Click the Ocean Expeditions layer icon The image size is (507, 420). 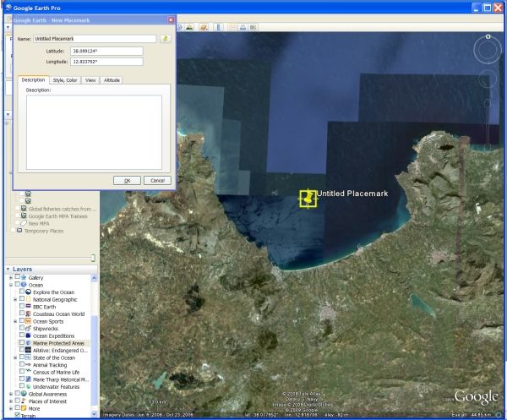tap(28, 335)
